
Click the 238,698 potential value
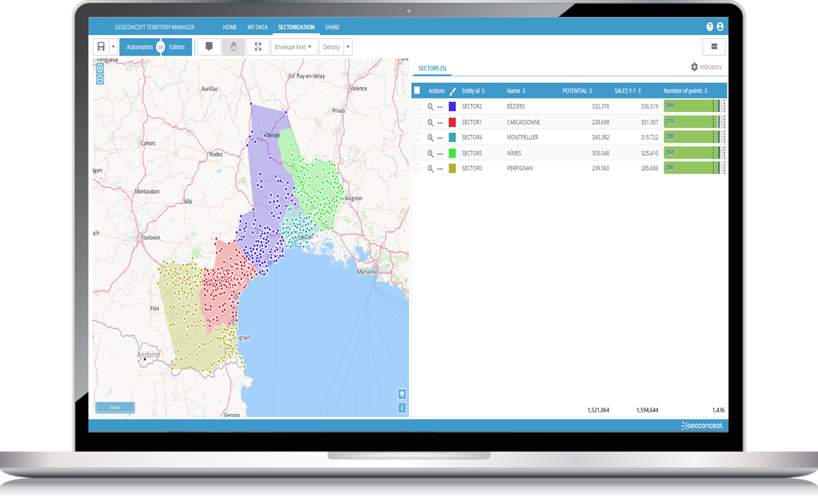coord(600,122)
